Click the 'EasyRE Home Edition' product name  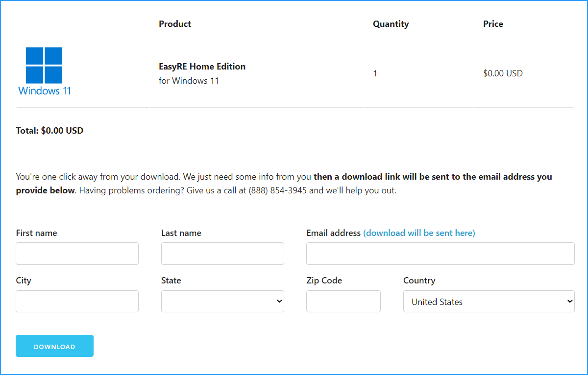(202, 66)
